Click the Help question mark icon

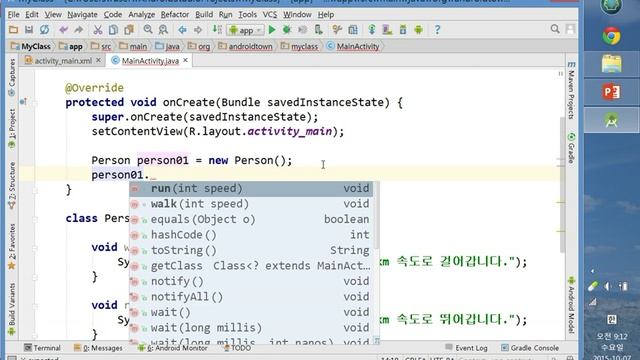pyautogui.click(x=437, y=30)
